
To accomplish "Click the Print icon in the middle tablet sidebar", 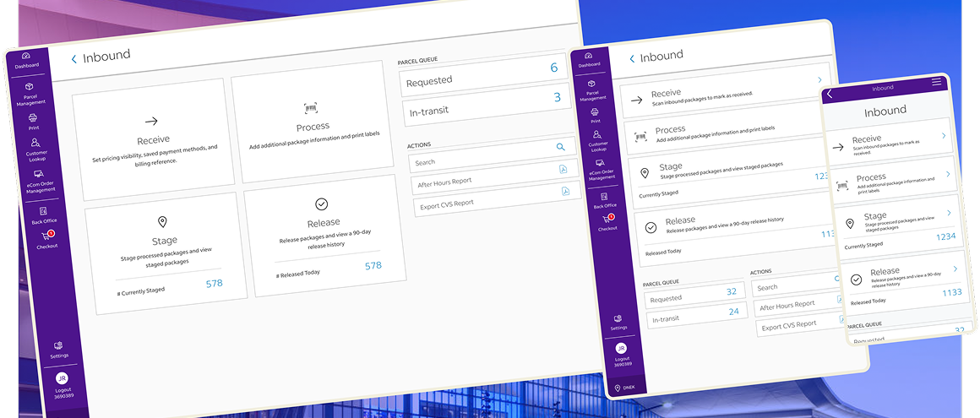I will point(596,111).
